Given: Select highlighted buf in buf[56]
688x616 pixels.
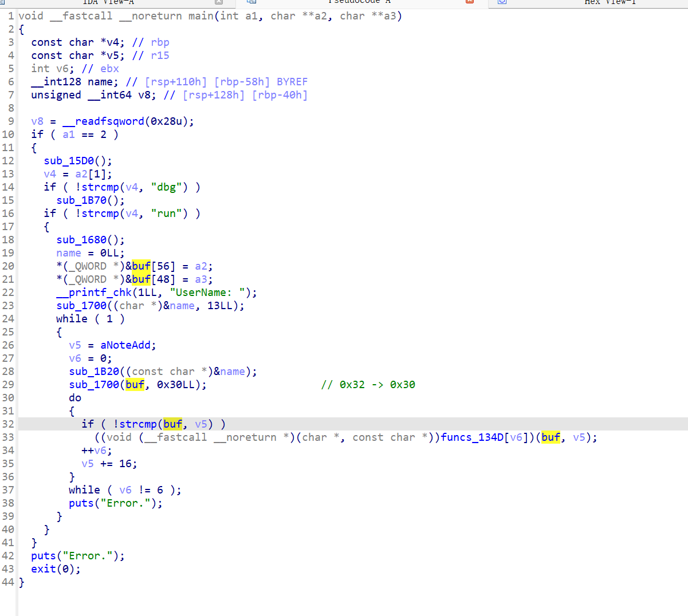Looking at the screenshot, I should (141, 266).
